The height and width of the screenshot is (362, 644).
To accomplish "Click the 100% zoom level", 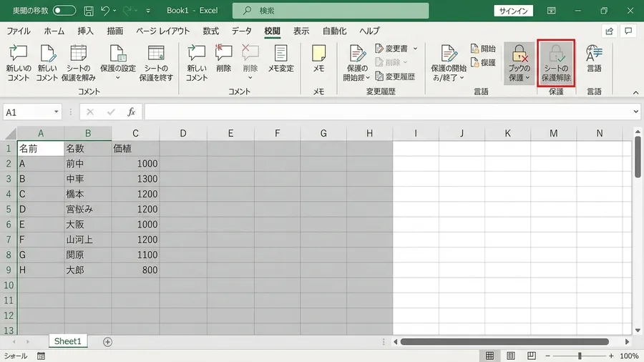I will (x=629, y=356).
